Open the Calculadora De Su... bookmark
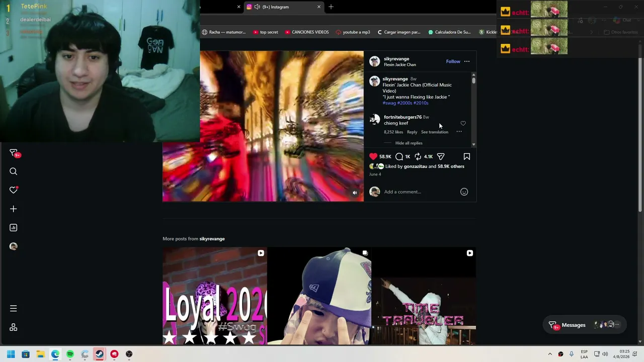Screen dimensions: 644x362 click(449, 32)
